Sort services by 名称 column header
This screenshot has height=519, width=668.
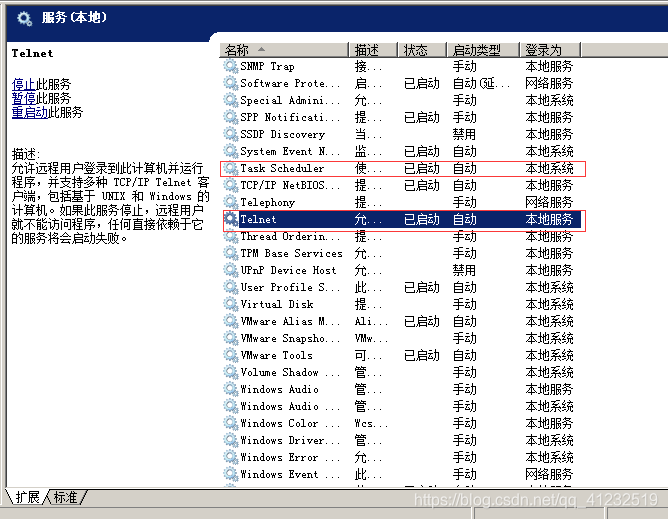coord(284,50)
